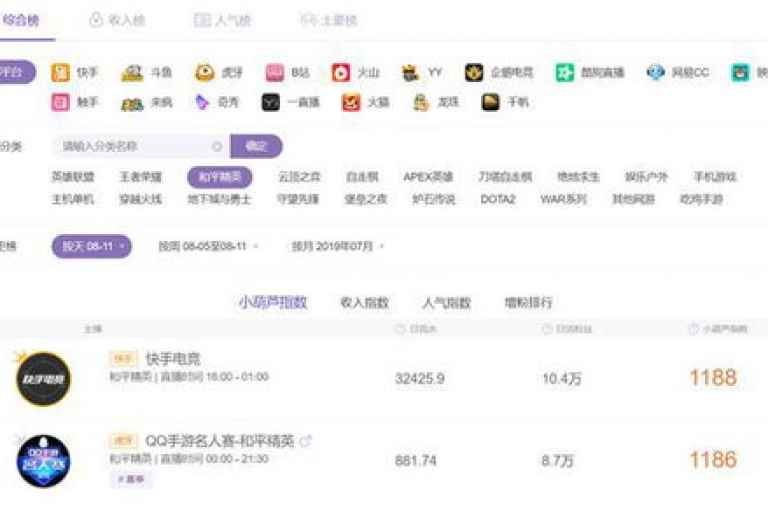The height and width of the screenshot is (510, 768).
Task: Select the 网易CC platform icon
Action: tap(655, 73)
